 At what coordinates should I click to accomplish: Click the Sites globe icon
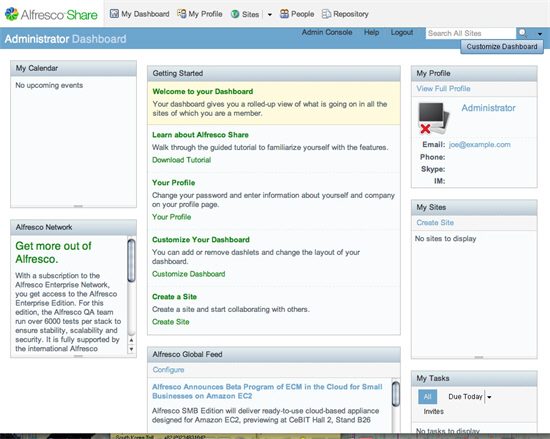[235, 14]
